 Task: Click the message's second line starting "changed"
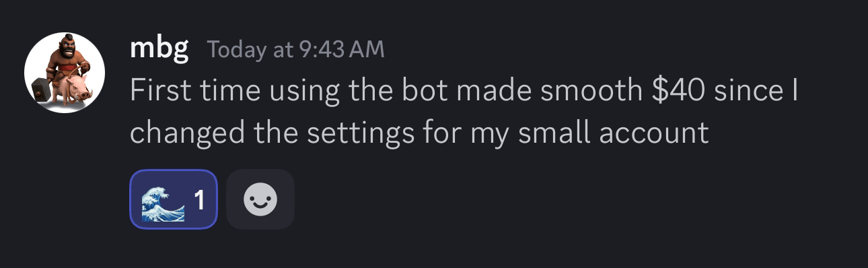click(419, 133)
